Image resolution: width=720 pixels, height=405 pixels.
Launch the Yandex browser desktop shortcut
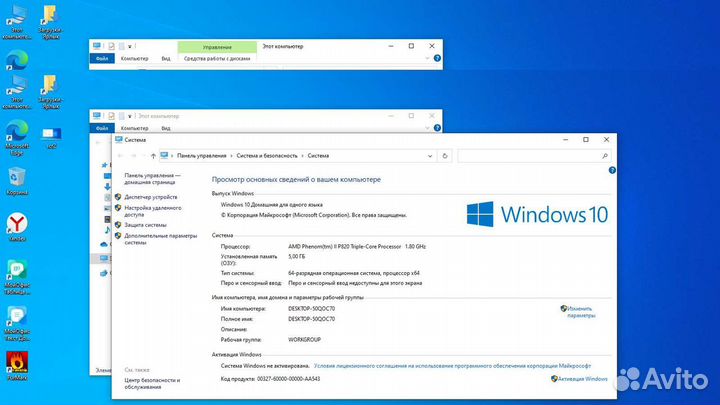click(x=17, y=226)
